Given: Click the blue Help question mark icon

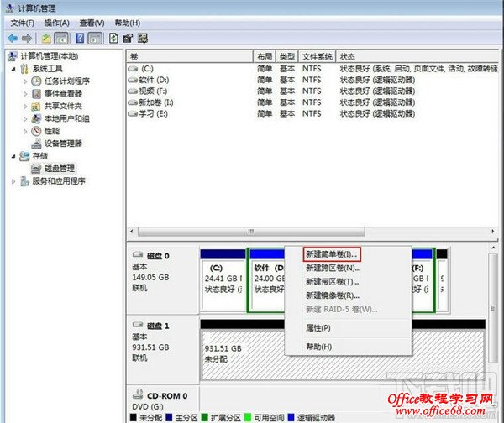Looking at the screenshot, I should click(80, 39).
